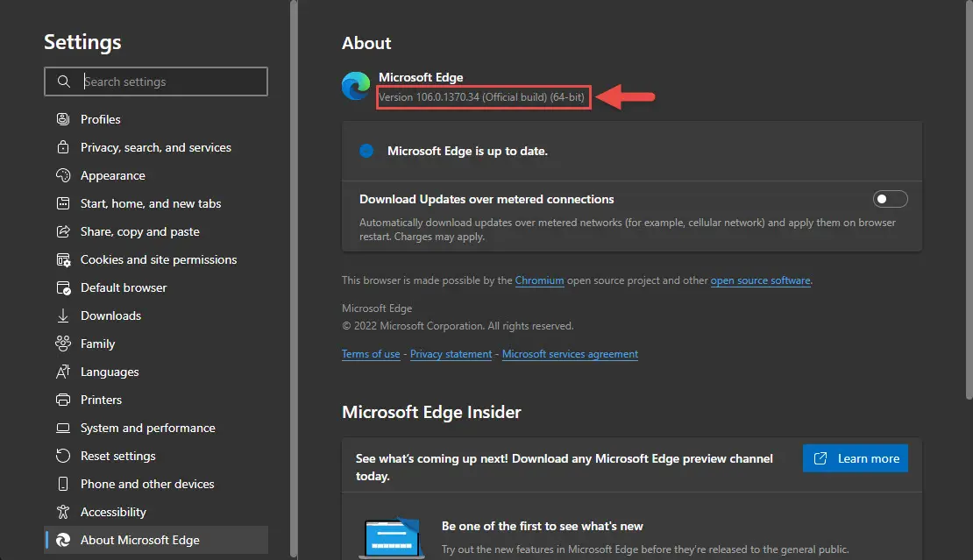Toggle Download Updates over metered connections
Viewport: 973px width, 560px height.
coord(890,199)
